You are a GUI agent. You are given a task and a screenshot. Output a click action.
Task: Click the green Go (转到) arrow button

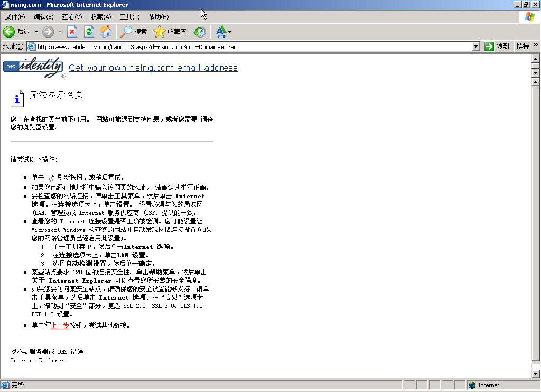tap(497, 46)
